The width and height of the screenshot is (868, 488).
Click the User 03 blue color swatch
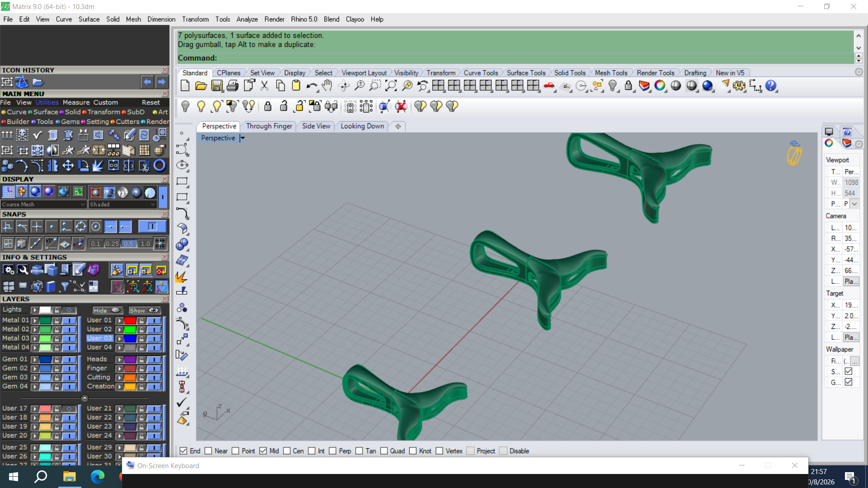(130, 338)
